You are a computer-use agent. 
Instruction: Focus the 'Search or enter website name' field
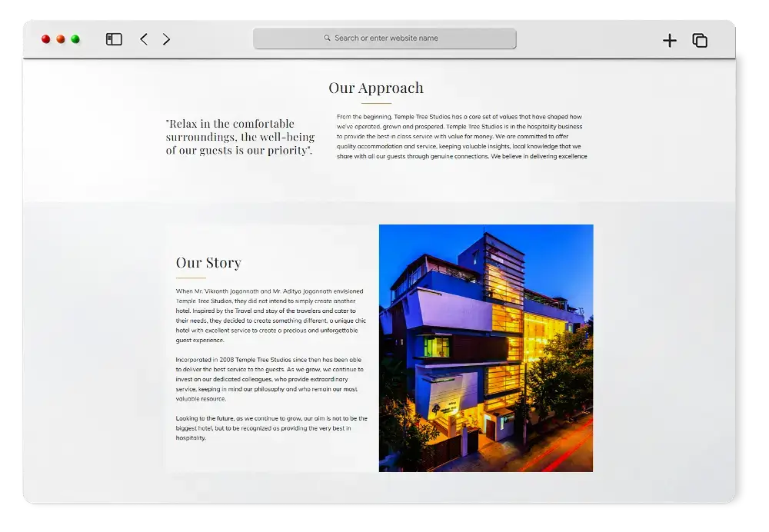coord(384,38)
